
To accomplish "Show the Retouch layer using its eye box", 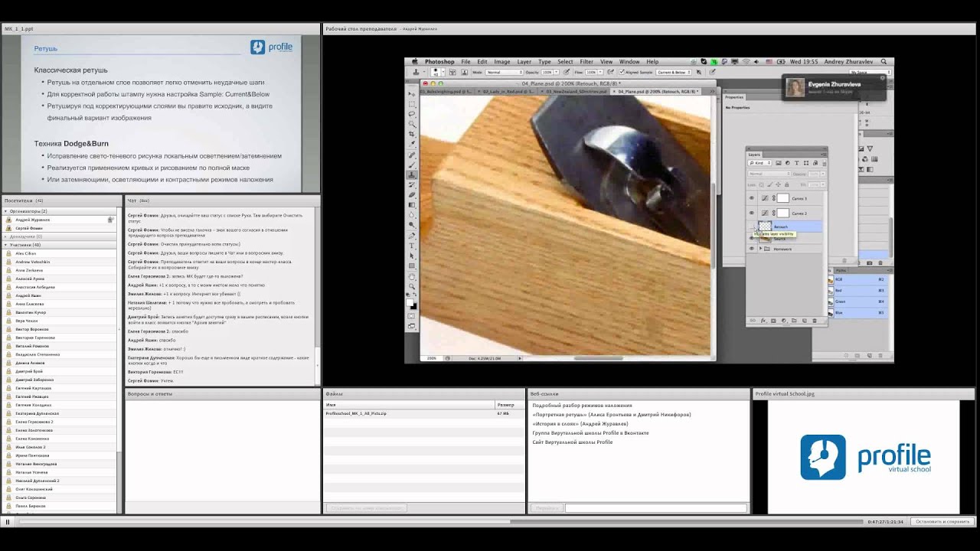I will point(752,227).
